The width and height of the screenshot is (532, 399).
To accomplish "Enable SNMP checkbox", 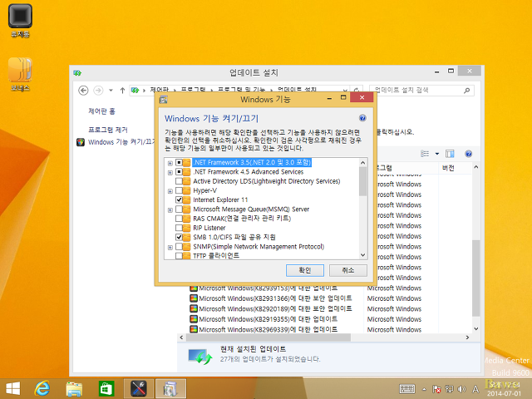I will click(179, 247).
